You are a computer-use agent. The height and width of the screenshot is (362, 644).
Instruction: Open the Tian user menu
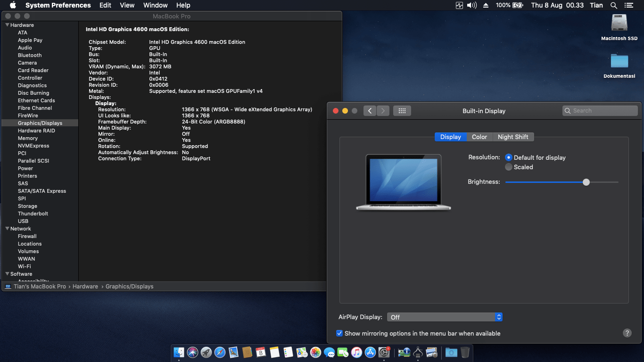[596, 5]
